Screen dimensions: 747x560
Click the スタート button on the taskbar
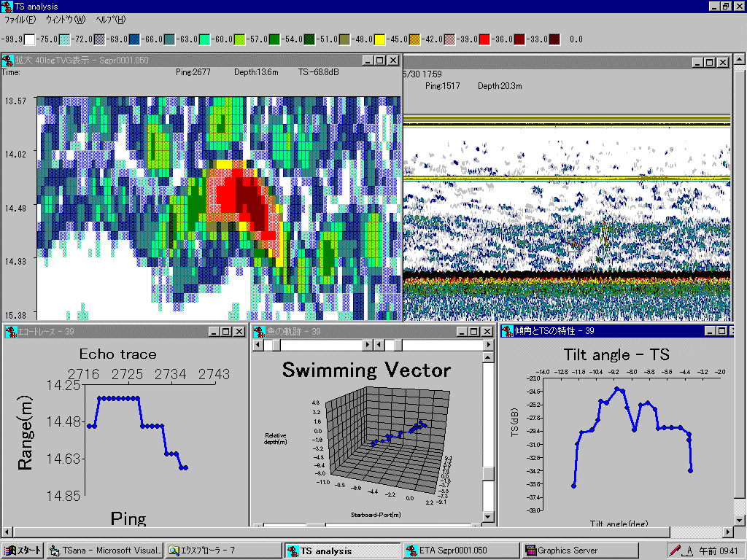click(x=23, y=551)
